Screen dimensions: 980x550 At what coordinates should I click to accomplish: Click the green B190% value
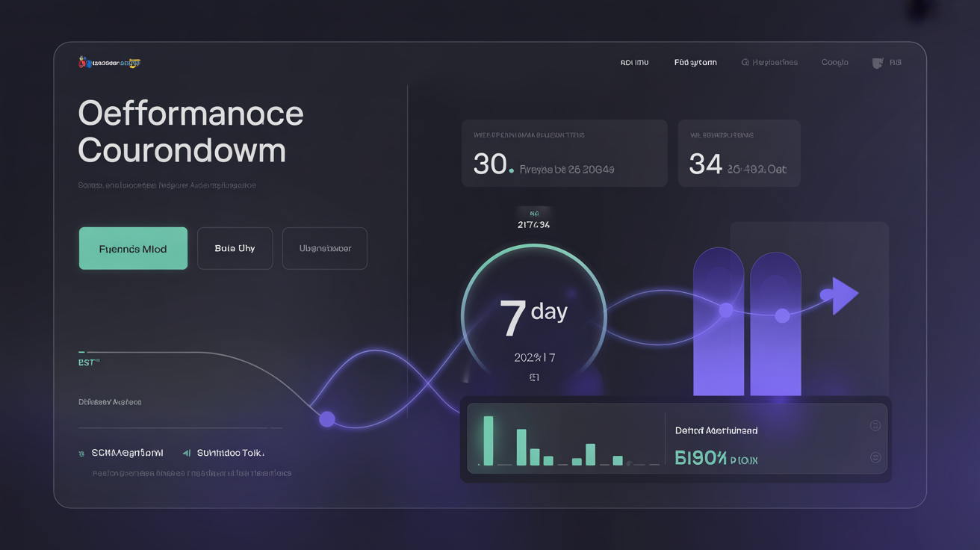[701, 458]
